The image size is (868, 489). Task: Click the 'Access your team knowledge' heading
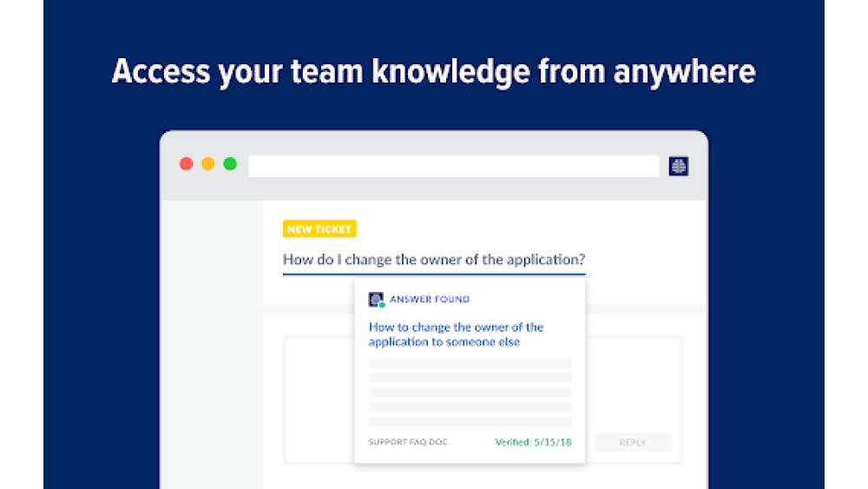click(x=433, y=72)
